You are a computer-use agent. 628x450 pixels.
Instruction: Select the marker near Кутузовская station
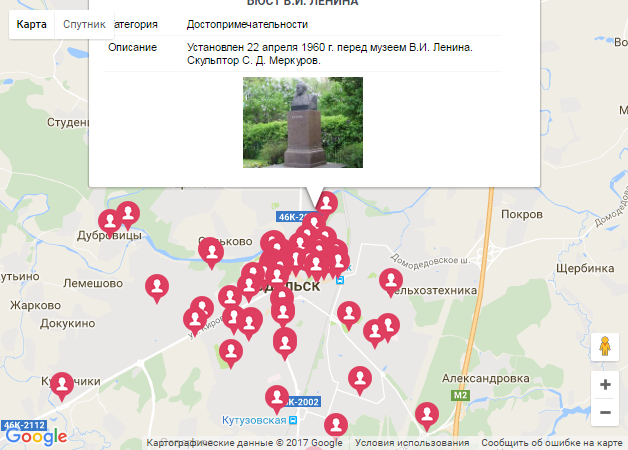click(277, 398)
